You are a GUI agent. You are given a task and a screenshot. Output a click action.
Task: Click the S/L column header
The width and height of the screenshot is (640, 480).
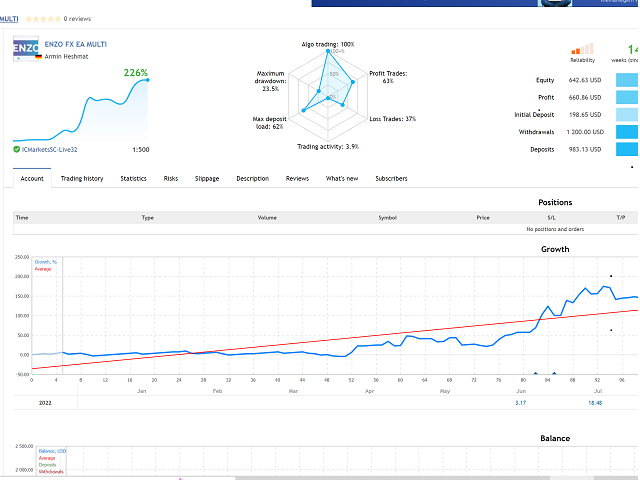tap(551, 218)
